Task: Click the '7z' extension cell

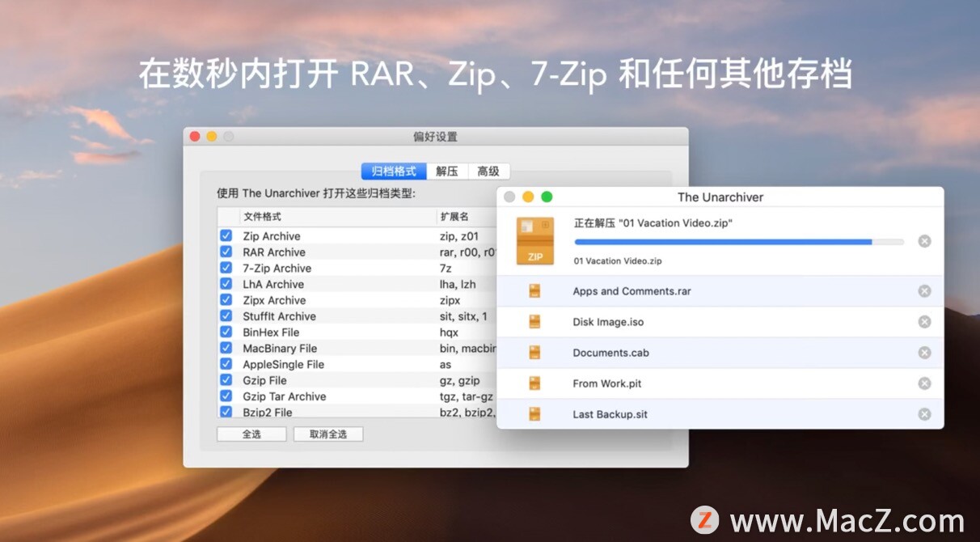Action: (x=446, y=269)
